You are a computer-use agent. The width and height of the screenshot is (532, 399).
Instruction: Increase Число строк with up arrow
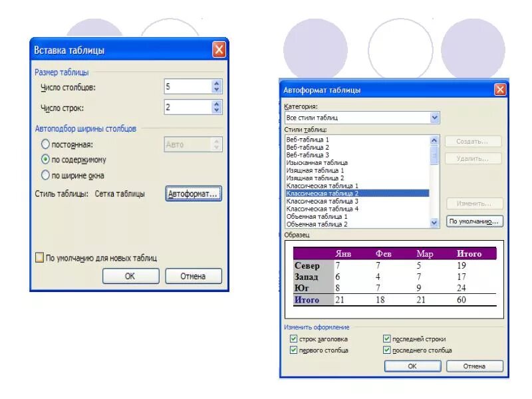217,104
